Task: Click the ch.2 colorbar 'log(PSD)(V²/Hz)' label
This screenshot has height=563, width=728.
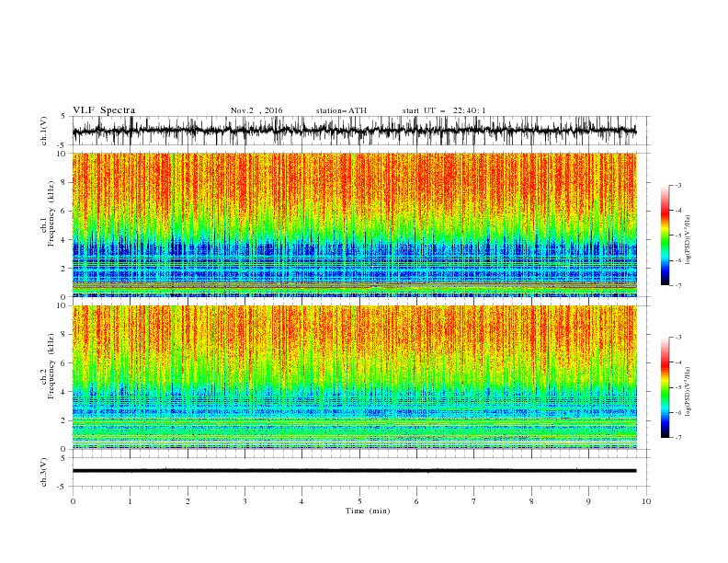Action: [x=688, y=392]
